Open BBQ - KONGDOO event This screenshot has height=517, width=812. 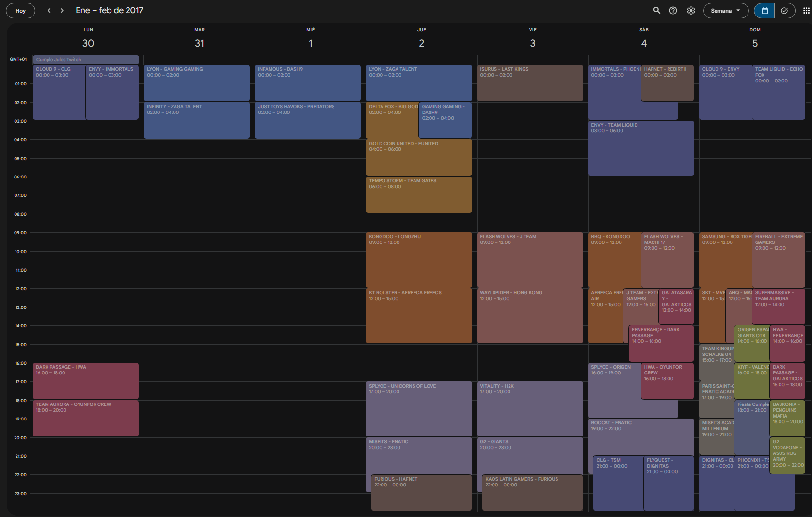tap(614, 260)
